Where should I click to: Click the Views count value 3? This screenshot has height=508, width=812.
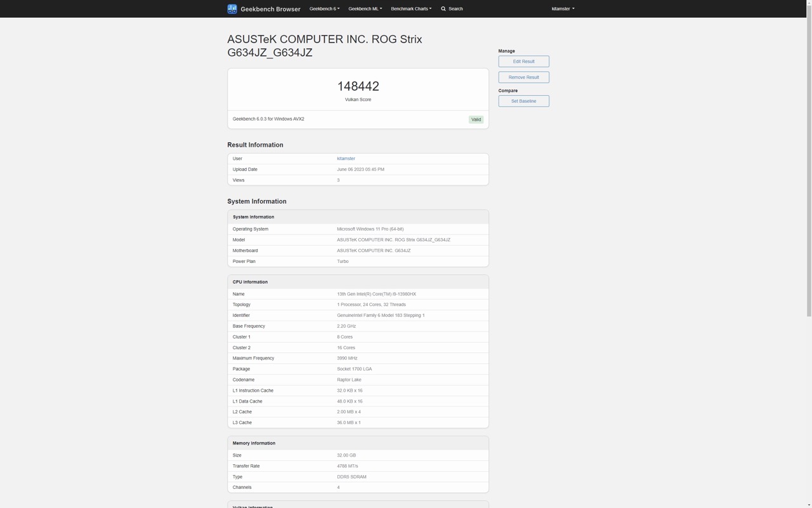tap(338, 180)
